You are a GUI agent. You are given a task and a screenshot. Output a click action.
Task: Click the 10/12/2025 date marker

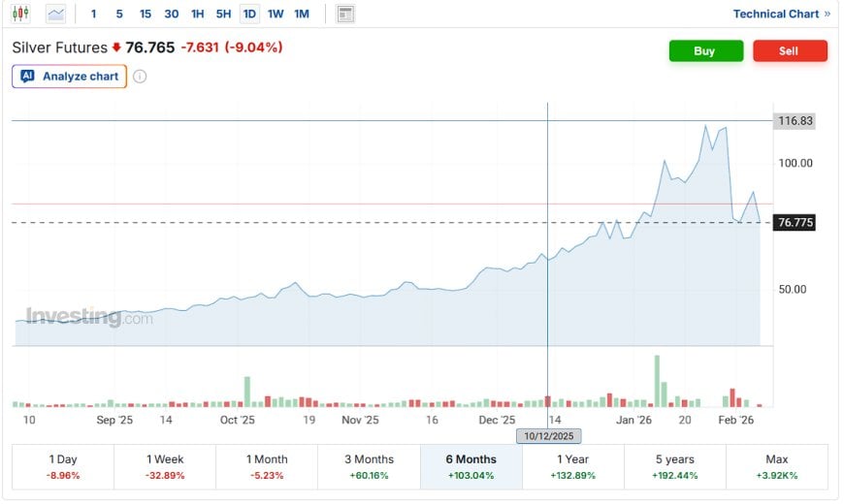click(x=548, y=436)
